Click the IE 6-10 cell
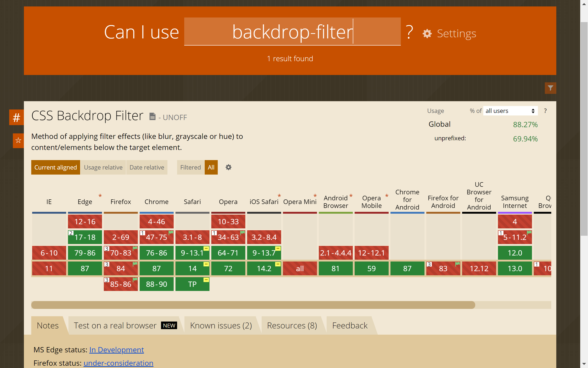This screenshot has width=588, height=368. [x=49, y=253]
